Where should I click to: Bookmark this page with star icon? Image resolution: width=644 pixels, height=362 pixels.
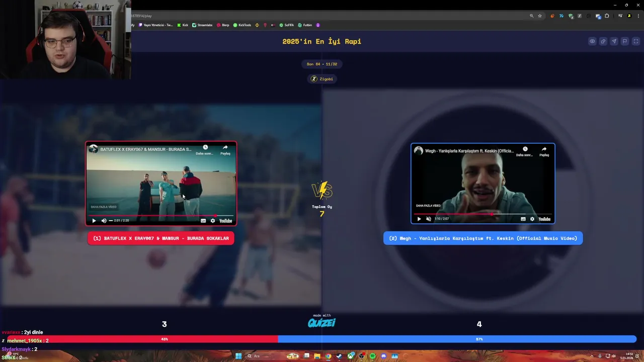tap(540, 16)
